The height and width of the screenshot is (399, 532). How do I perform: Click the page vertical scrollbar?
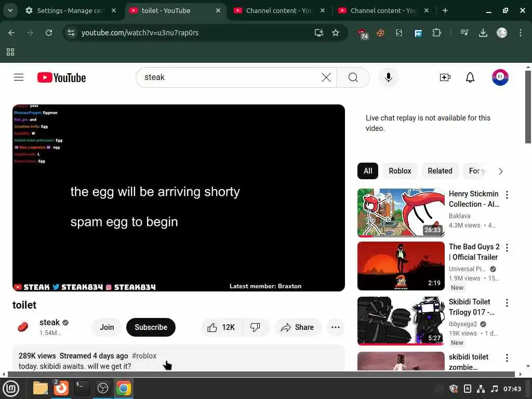[528, 107]
